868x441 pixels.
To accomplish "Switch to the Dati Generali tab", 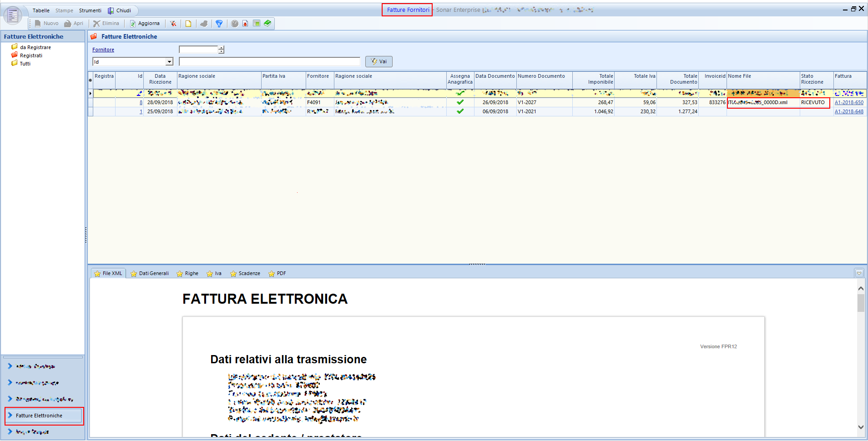I will (x=150, y=274).
